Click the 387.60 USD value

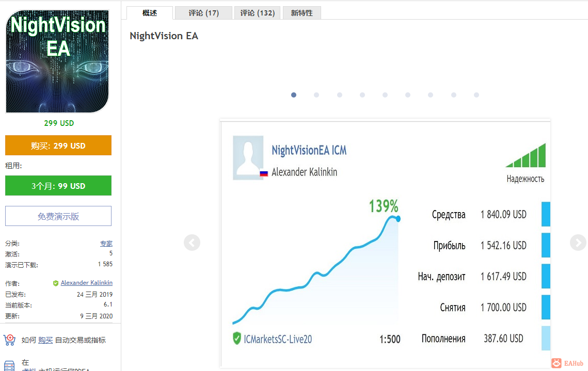[x=503, y=338]
